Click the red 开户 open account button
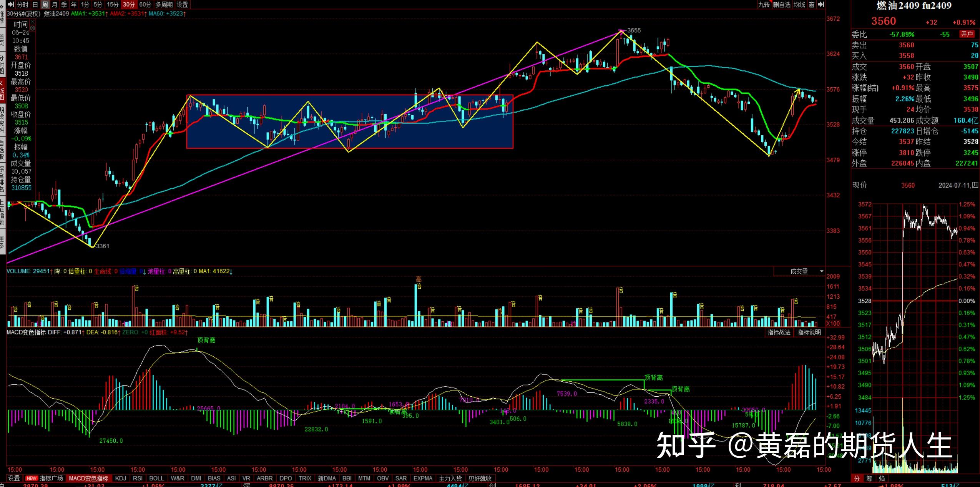Image resolution: width=980 pixels, height=487 pixels. (967, 34)
